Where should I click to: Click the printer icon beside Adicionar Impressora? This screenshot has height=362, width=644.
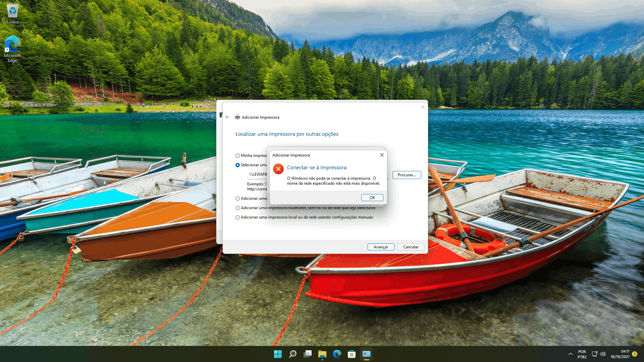237,117
